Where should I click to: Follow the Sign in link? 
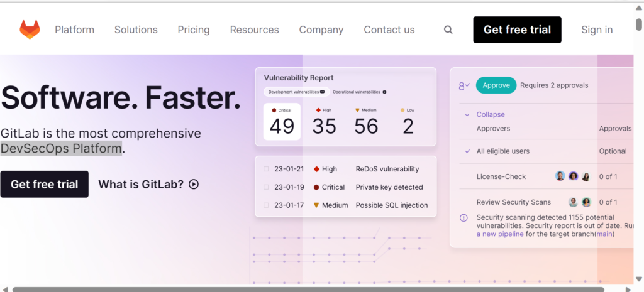pyautogui.click(x=597, y=30)
